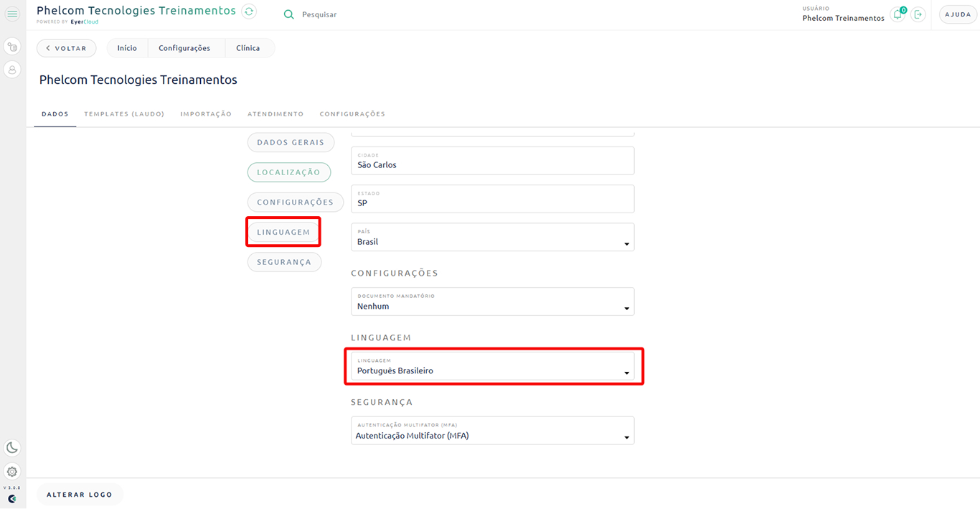980x509 pixels.
Task: Switch to the Templates (Laudo) tab
Action: pyautogui.click(x=123, y=113)
